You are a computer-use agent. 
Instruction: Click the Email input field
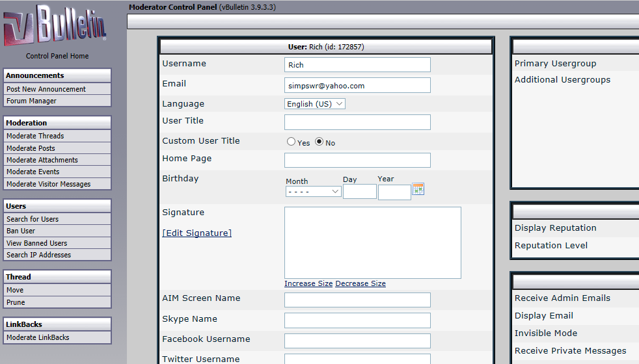tap(357, 85)
